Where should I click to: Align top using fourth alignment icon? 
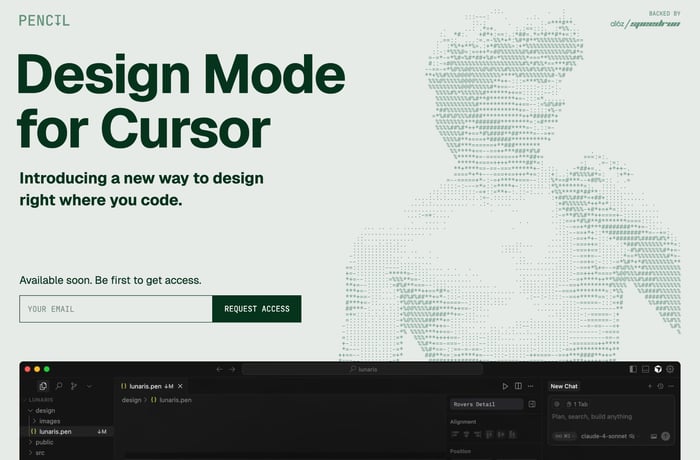[489, 434]
